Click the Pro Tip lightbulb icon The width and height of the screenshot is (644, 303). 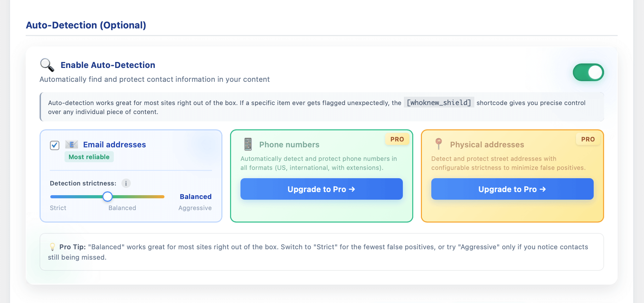click(52, 247)
